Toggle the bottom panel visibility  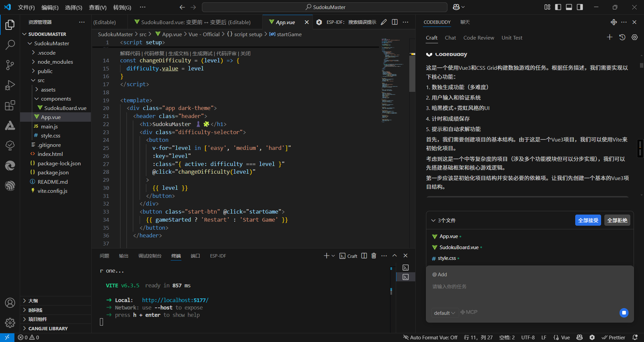pyautogui.click(x=569, y=7)
